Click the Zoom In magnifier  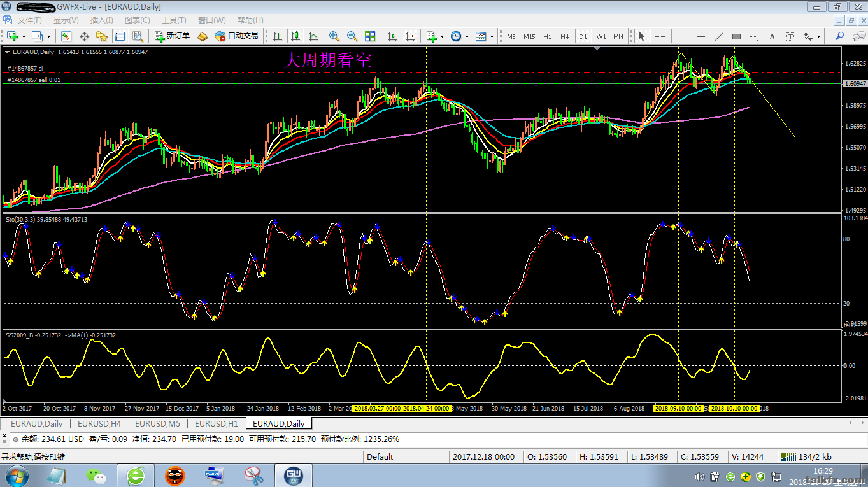click(334, 36)
